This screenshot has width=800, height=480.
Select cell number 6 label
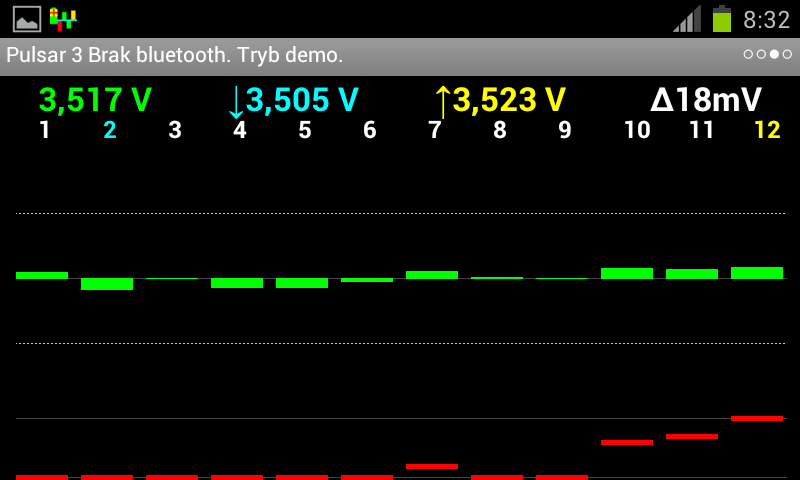click(370, 130)
